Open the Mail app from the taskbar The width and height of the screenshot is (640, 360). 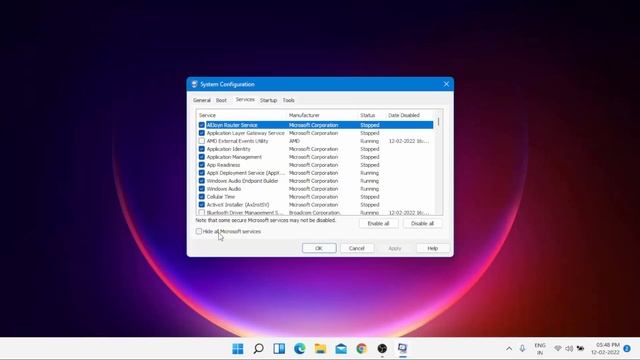point(341,349)
